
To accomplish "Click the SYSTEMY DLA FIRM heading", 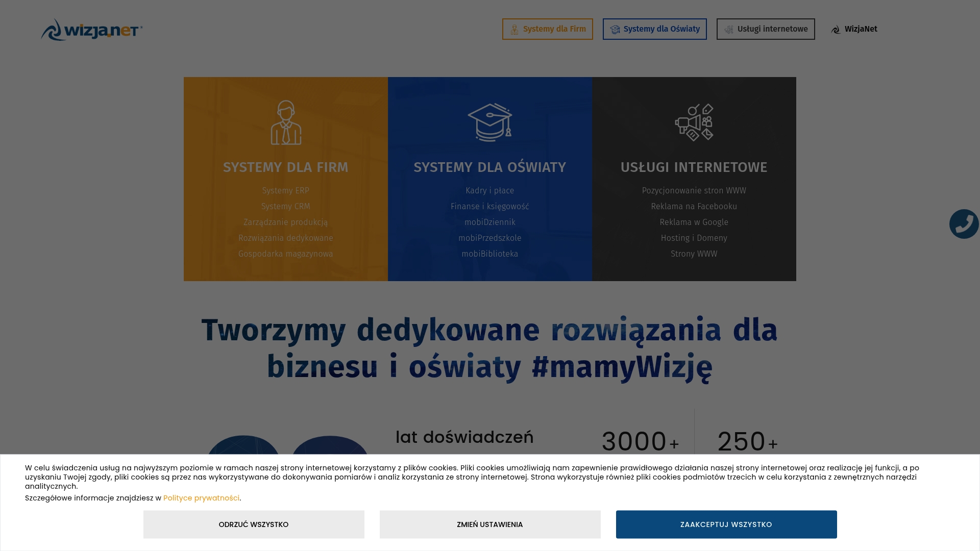I will pyautogui.click(x=286, y=167).
